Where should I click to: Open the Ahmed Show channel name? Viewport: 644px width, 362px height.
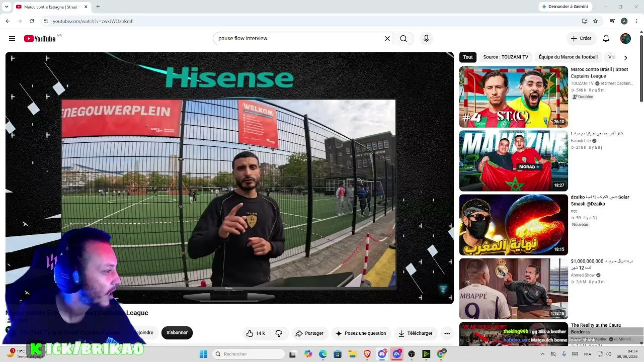(583, 276)
